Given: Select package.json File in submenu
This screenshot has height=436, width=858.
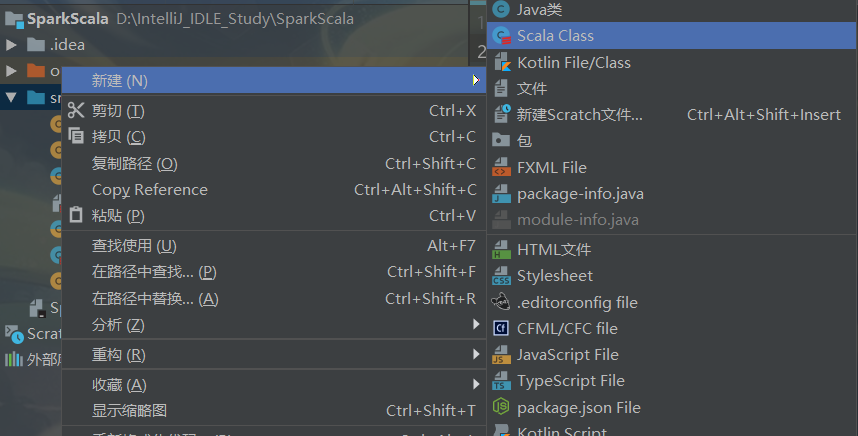Looking at the screenshot, I should pyautogui.click(x=671, y=408).
